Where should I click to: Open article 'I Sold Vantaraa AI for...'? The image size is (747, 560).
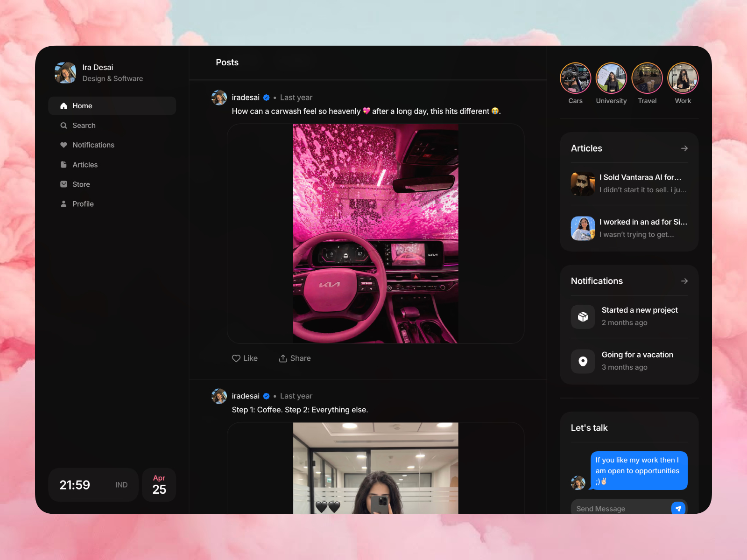coord(629,183)
